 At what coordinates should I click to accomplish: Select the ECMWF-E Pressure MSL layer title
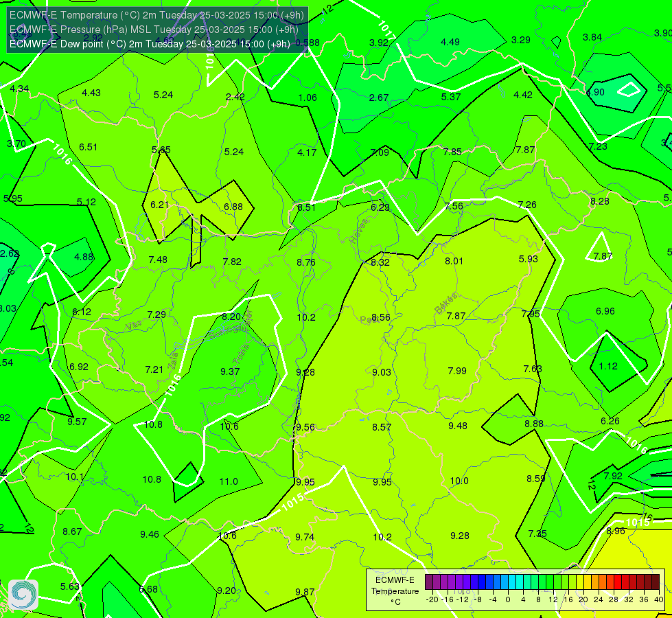coord(154,30)
